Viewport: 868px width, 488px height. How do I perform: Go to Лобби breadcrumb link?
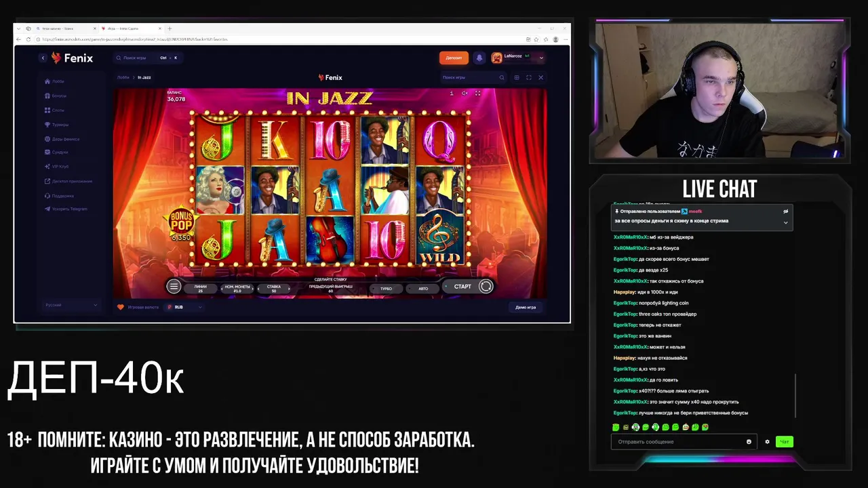123,77
